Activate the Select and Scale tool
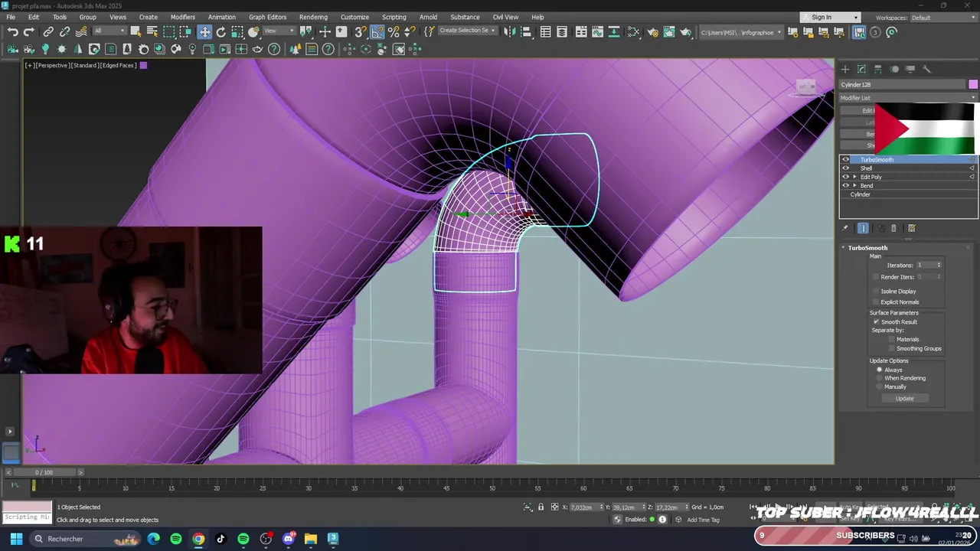 coord(237,32)
